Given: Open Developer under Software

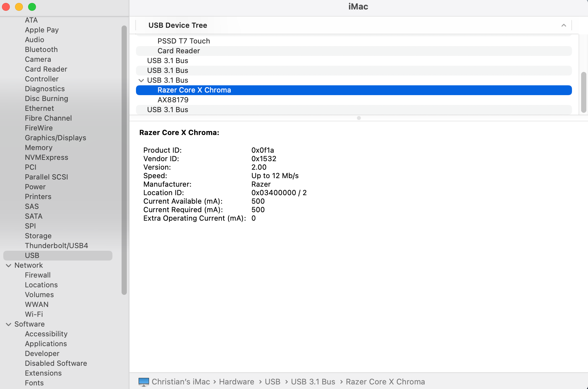Looking at the screenshot, I should (x=42, y=354).
